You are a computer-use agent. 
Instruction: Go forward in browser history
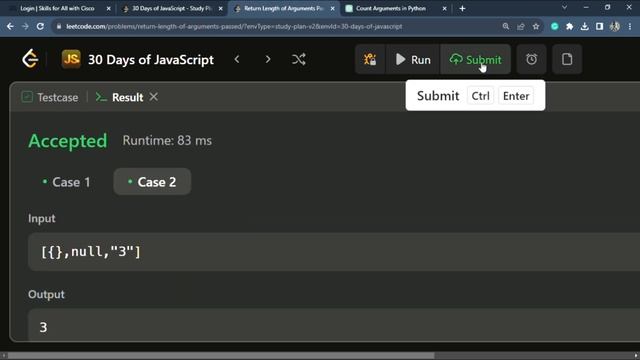click(25, 26)
